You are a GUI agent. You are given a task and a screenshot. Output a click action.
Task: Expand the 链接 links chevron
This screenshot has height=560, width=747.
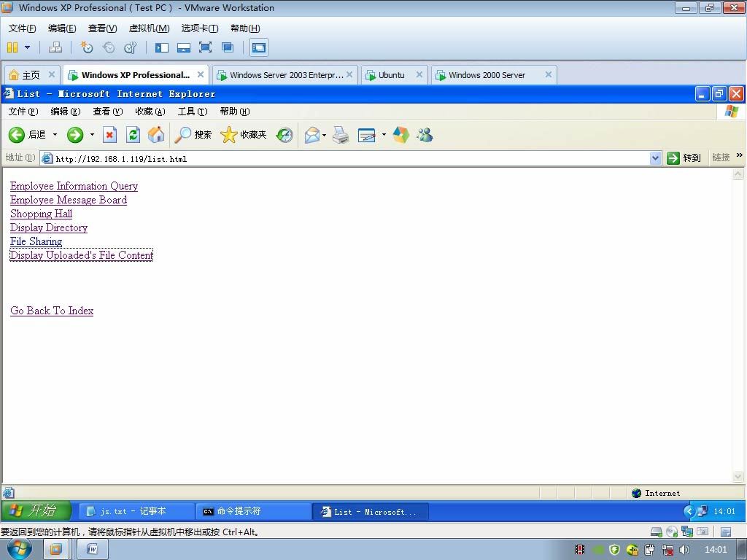(740, 155)
